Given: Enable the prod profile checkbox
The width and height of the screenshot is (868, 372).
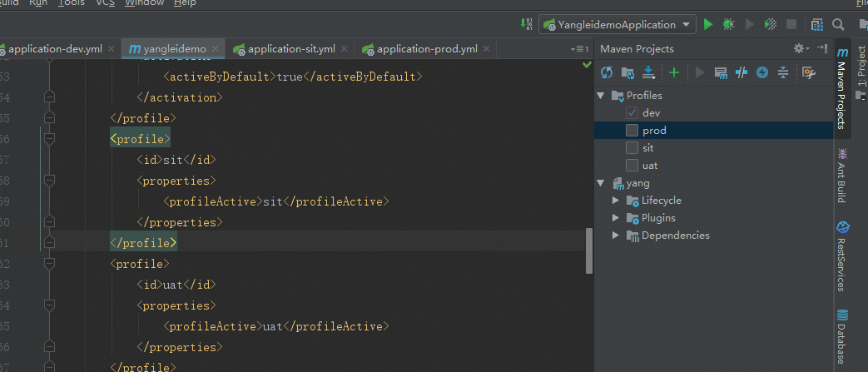Looking at the screenshot, I should pyautogui.click(x=632, y=131).
